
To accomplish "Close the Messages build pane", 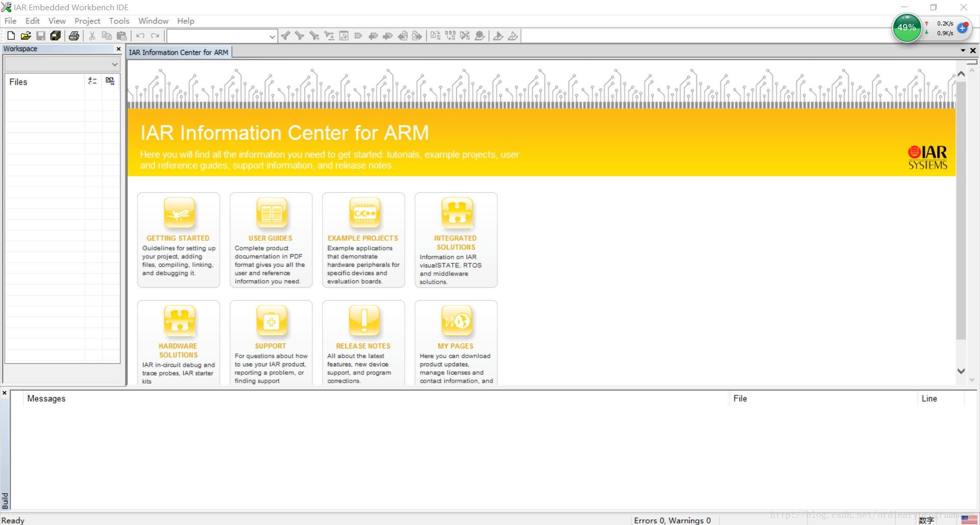I will pyautogui.click(x=5, y=393).
